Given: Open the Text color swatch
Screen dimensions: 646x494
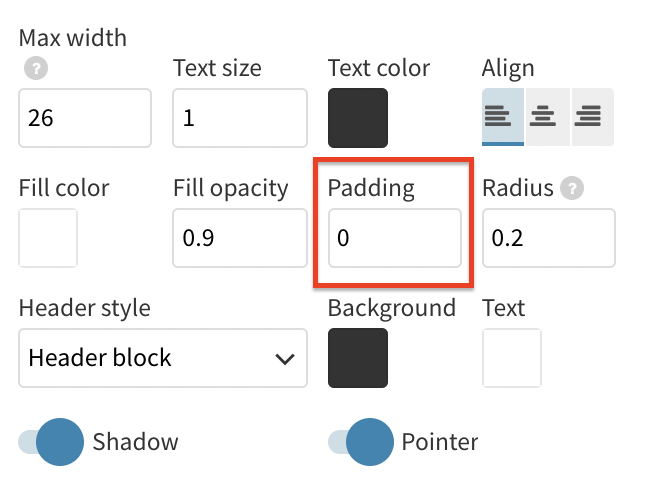Looking at the screenshot, I should [358, 118].
